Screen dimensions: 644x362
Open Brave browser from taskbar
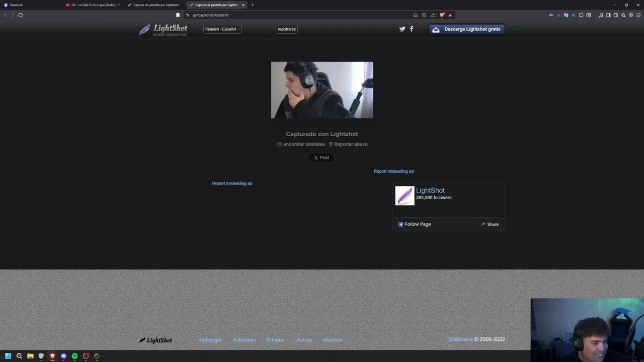pos(52,356)
